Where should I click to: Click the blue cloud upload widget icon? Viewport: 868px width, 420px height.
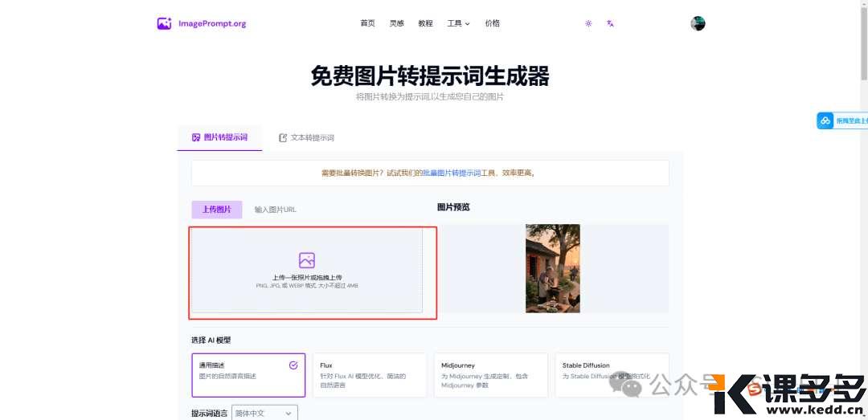(x=825, y=120)
